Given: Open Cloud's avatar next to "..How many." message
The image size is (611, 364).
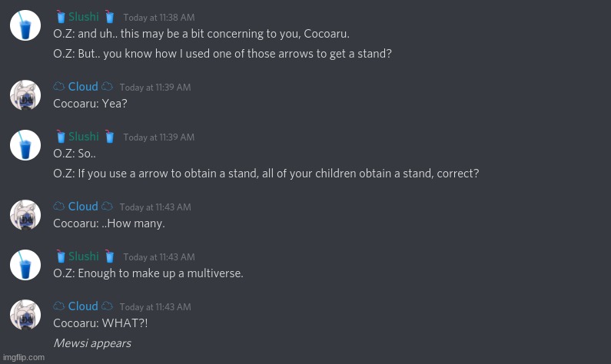Looking at the screenshot, I should click(x=25, y=214).
